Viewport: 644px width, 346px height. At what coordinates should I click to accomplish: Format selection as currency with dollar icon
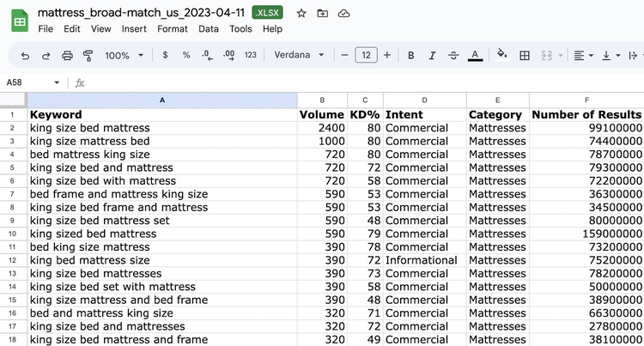click(165, 55)
